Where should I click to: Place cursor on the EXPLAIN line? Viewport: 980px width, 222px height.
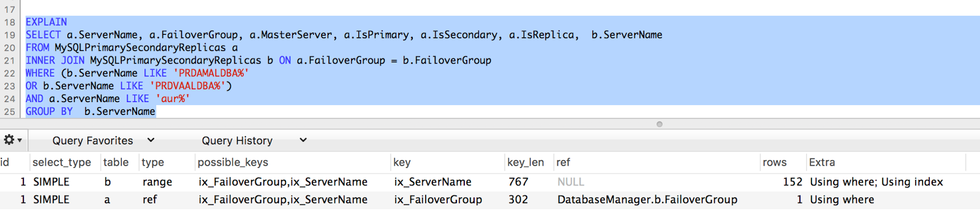click(x=46, y=22)
